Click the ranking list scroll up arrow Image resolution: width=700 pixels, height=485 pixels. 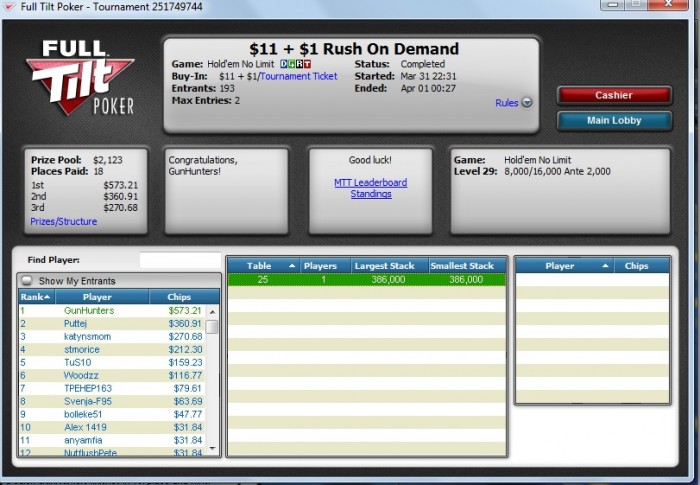pyautogui.click(x=212, y=311)
